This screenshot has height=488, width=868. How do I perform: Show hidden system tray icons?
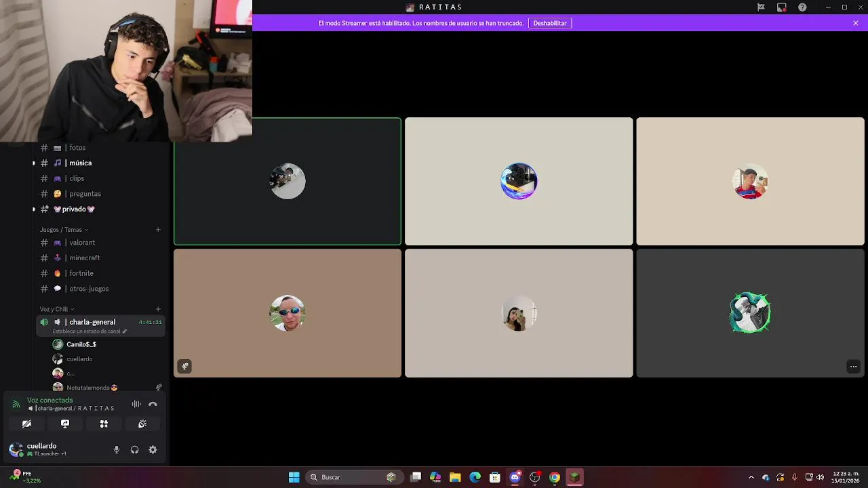[751, 477]
